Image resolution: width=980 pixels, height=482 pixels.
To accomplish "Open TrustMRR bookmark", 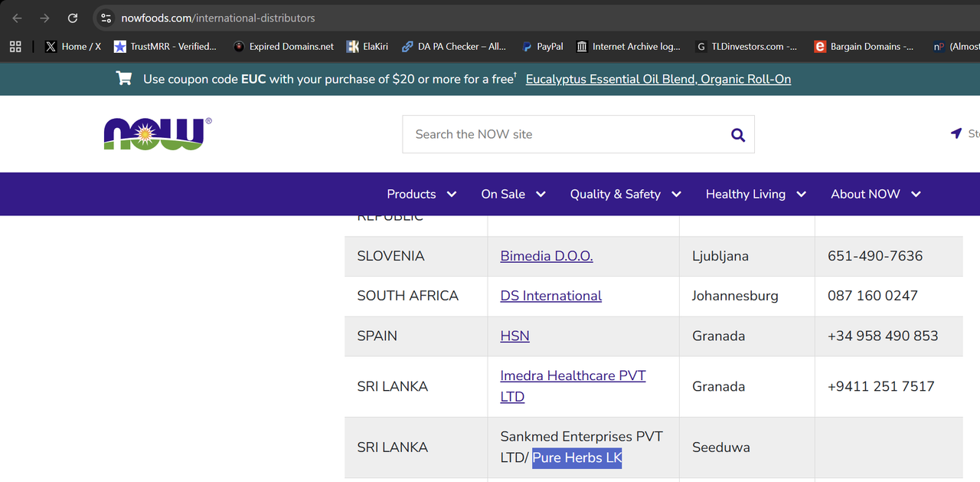I will click(165, 47).
